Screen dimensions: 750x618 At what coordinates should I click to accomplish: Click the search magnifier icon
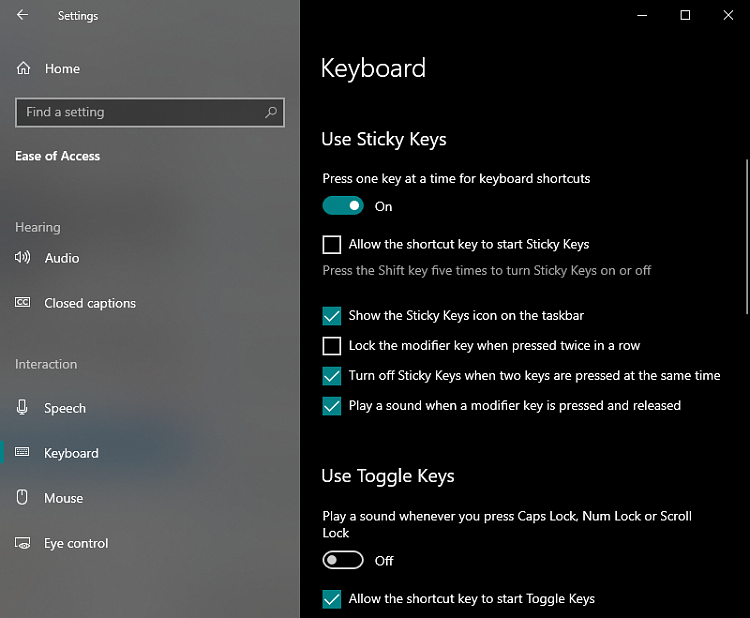pyautogui.click(x=271, y=113)
